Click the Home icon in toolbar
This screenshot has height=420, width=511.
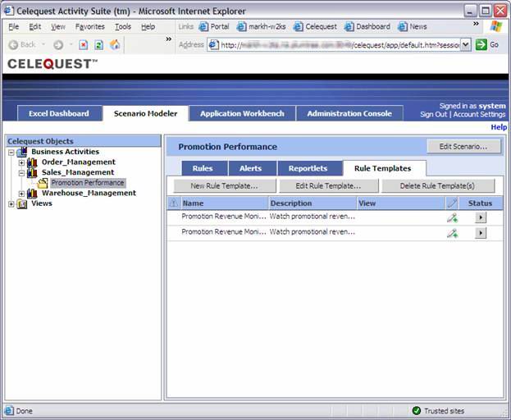coord(115,44)
